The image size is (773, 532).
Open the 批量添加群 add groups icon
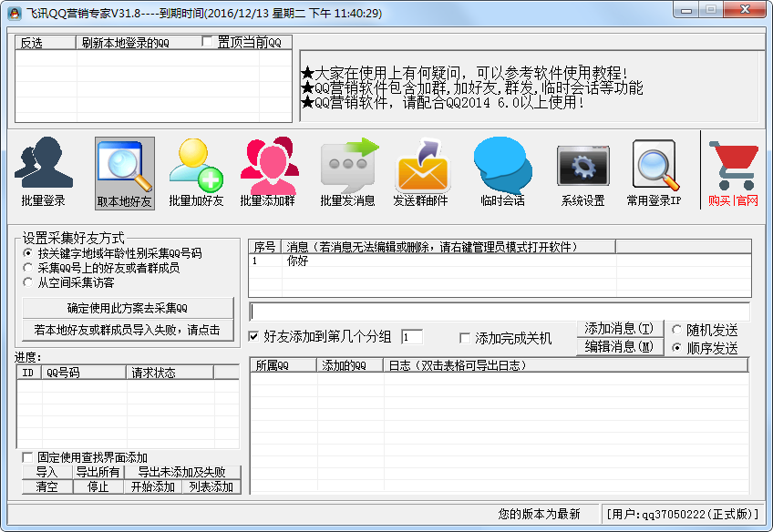coord(268,165)
